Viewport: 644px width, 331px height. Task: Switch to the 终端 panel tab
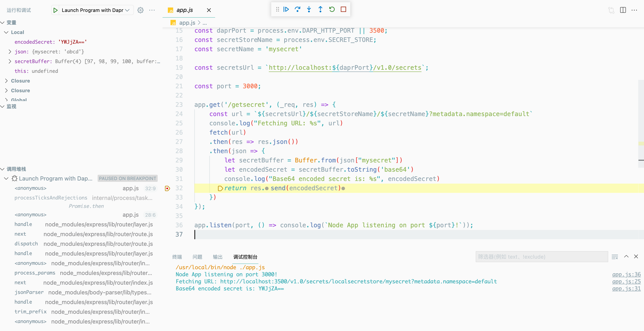coord(177,257)
